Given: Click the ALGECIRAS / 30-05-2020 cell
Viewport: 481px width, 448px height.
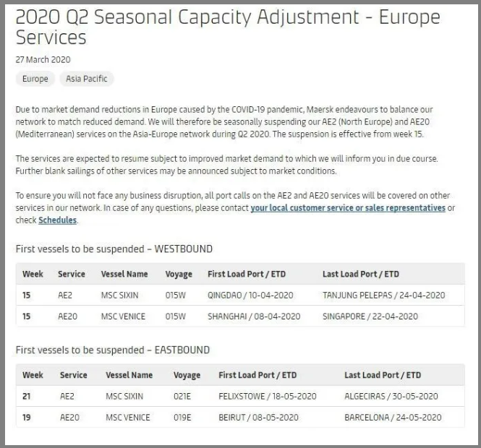Looking at the screenshot, I should (391, 397).
